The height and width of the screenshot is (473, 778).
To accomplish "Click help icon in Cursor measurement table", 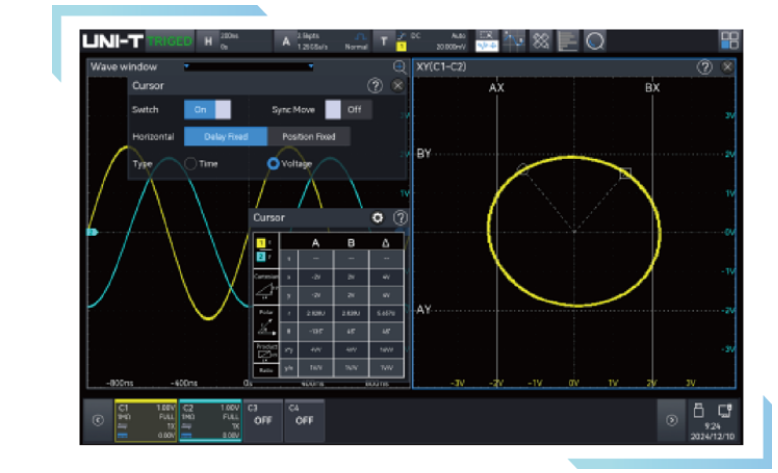I will pyautogui.click(x=400, y=217).
